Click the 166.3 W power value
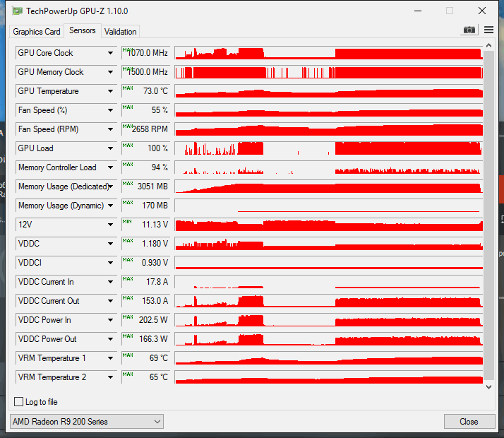This screenshot has width=504, height=438. click(146, 339)
